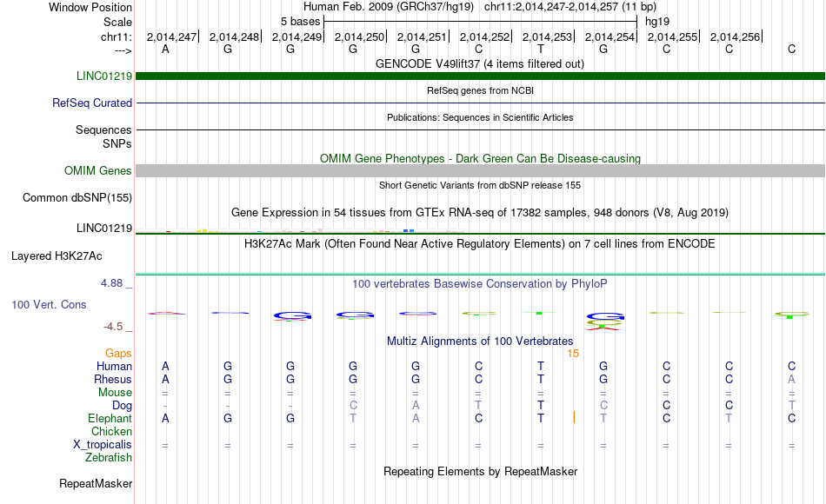Select the Chicken species label
826x504 pixels.
[x=111, y=431]
